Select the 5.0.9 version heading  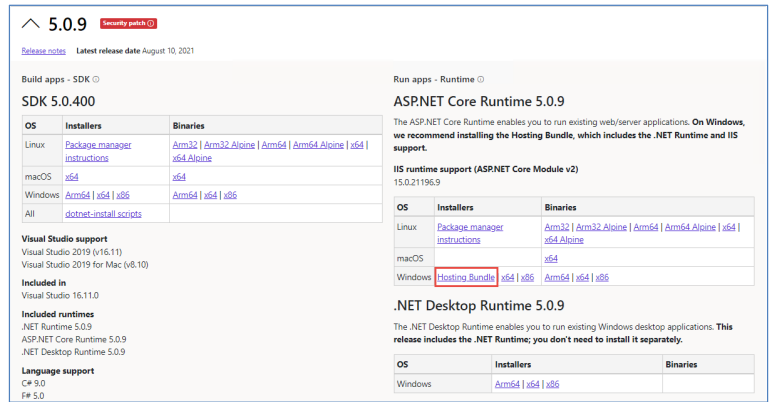[68, 24]
